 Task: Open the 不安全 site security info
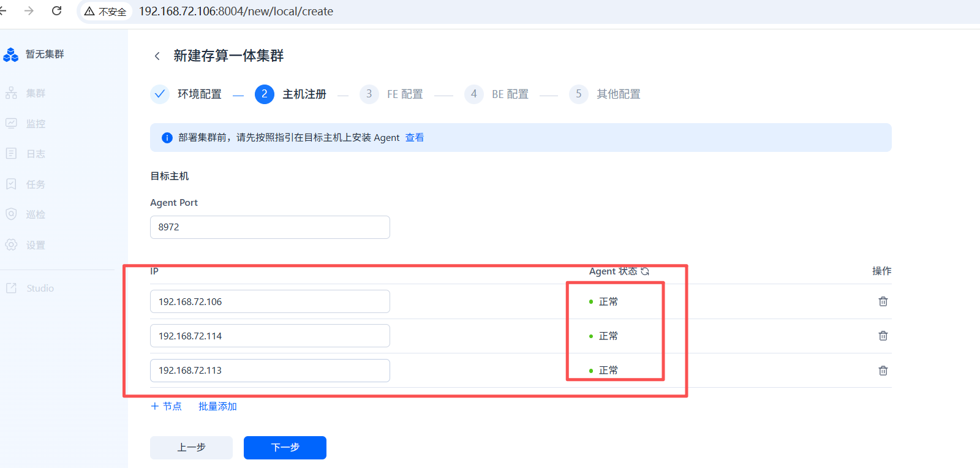pyautogui.click(x=105, y=12)
